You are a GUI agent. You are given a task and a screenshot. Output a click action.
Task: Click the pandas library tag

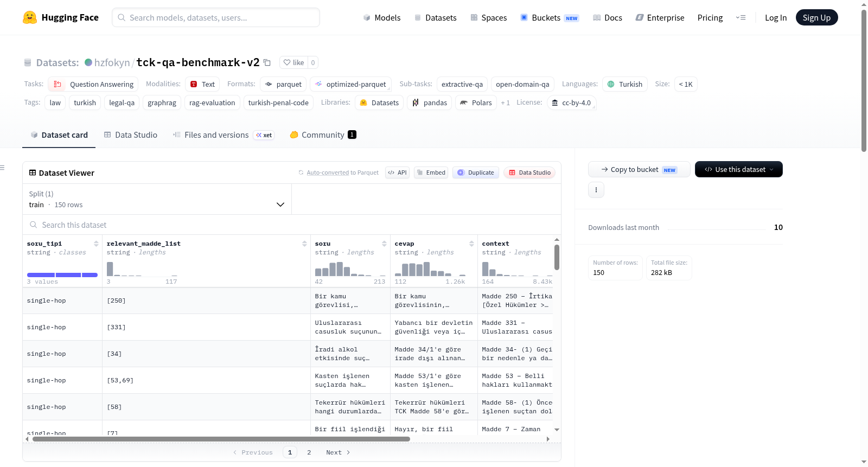(x=430, y=103)
